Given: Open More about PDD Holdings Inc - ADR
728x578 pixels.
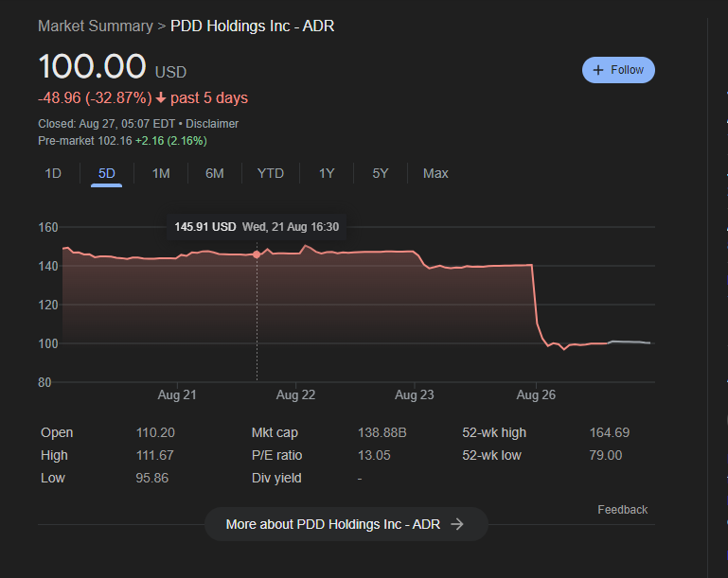Looking at the screenshot, I should (x=346, y=524).
